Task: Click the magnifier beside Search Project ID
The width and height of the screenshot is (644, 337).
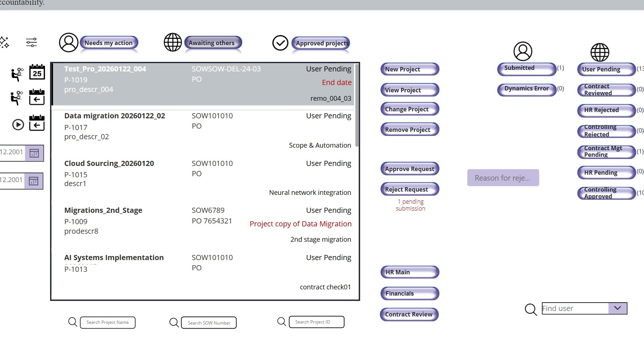Action: tap(282, 322)
